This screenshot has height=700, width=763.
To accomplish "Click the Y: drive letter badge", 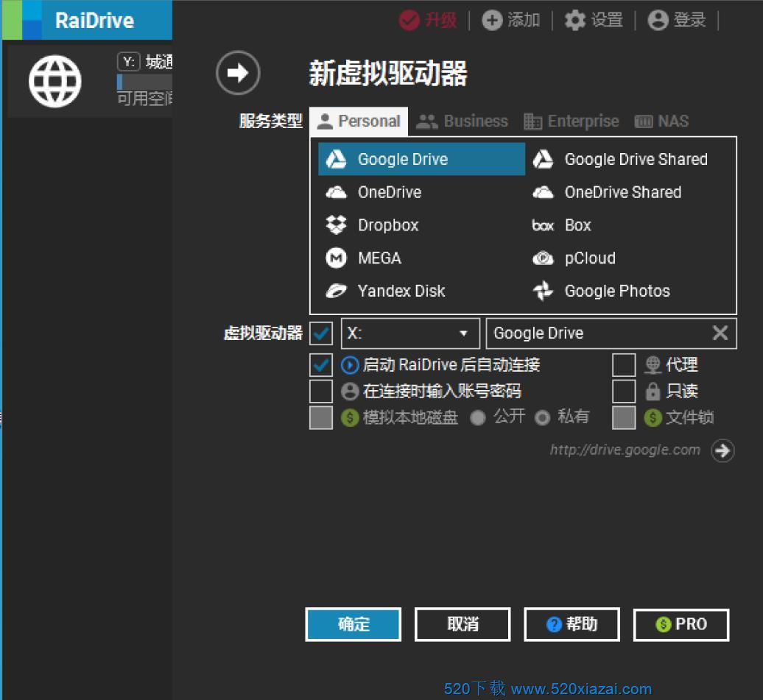I will [128, 62].
